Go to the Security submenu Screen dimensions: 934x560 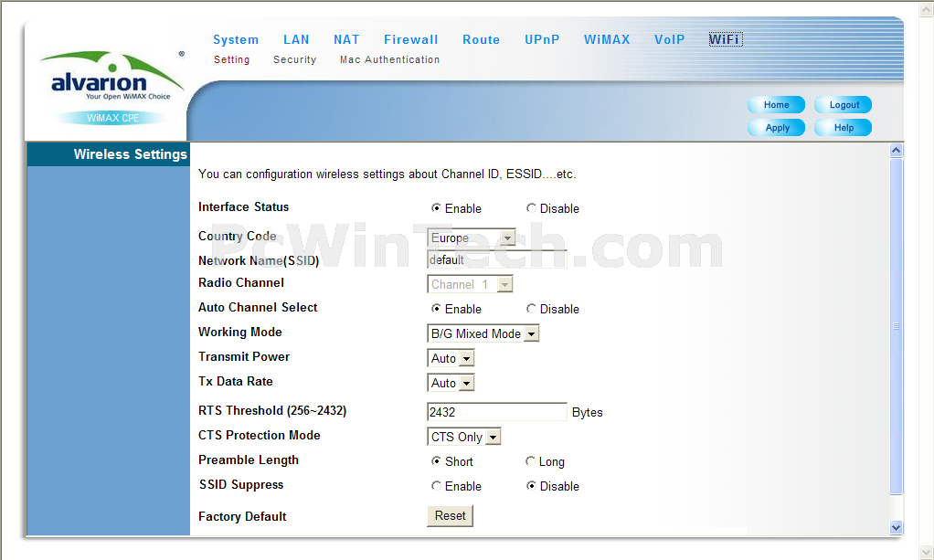[x=295, y=59]
